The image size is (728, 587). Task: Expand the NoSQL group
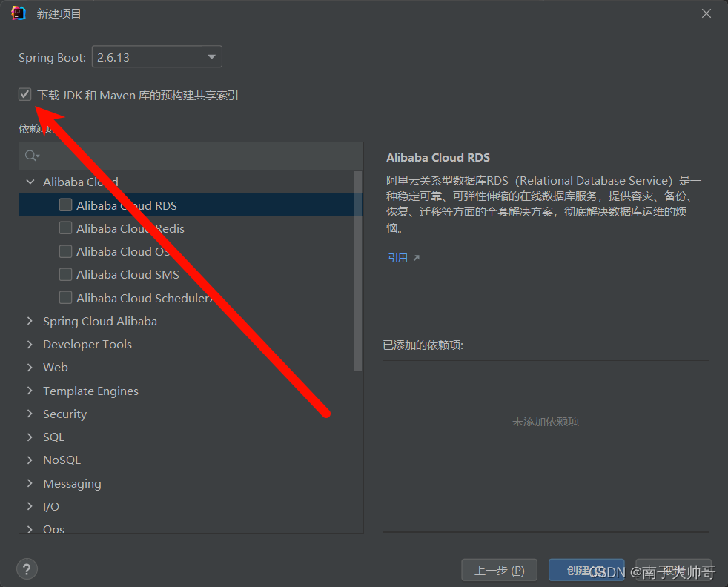[30, 460]
